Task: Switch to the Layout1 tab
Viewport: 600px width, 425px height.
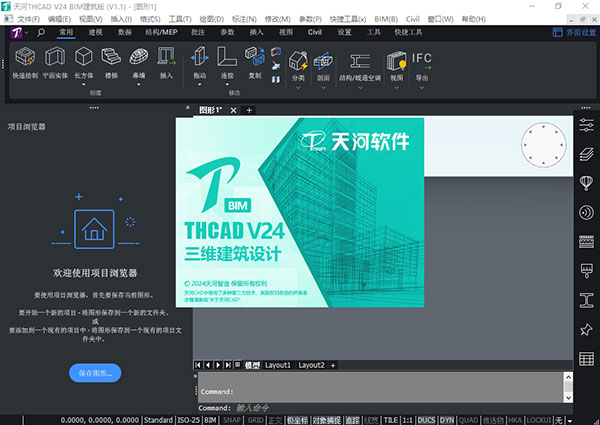Action: 279,365
